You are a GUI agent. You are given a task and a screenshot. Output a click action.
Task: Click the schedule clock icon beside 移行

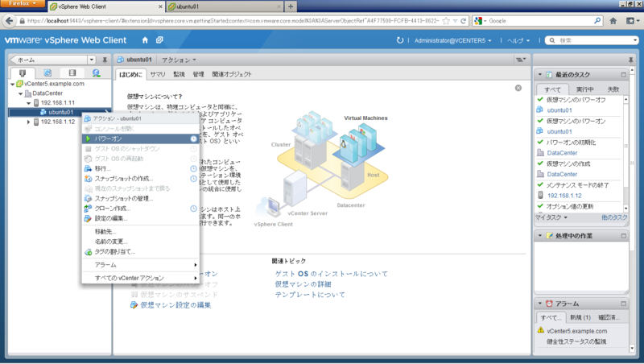coord(193,168)
